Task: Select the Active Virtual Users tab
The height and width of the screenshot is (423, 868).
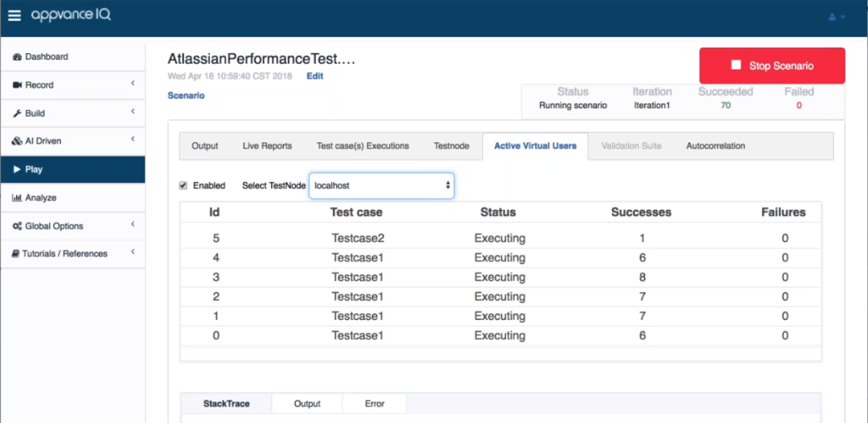Action: 535,146
